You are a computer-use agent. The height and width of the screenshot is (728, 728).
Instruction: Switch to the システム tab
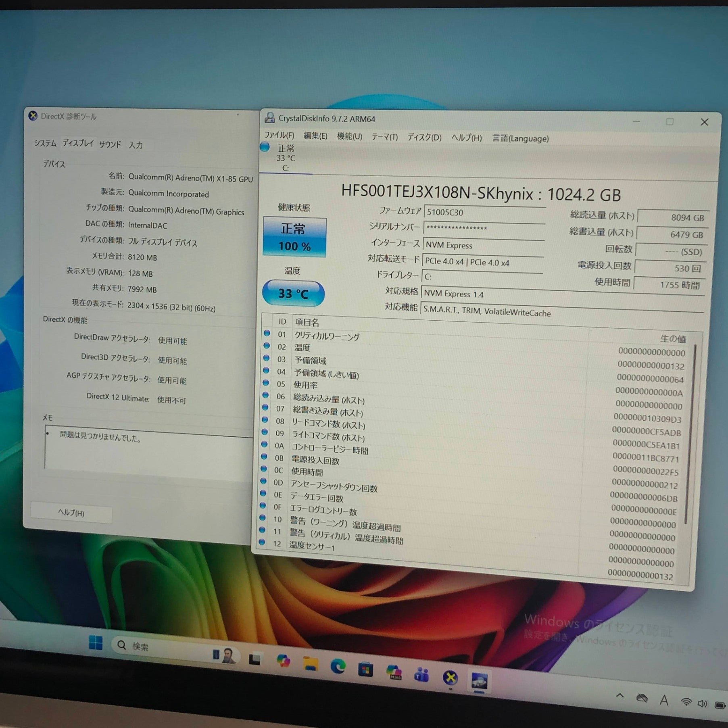(x=45, y=143)
